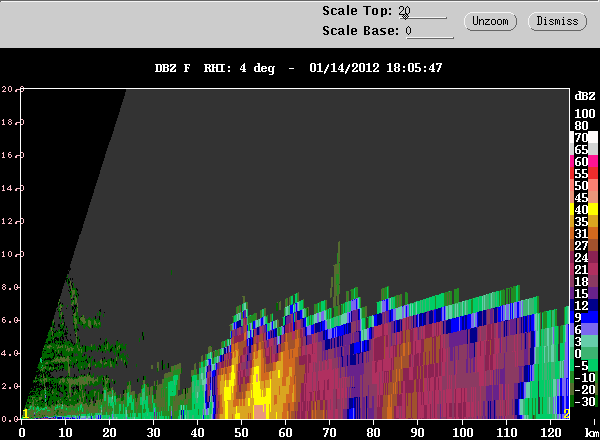Click yellow marker 2 at plot right edge

click(x=567, y=414)
